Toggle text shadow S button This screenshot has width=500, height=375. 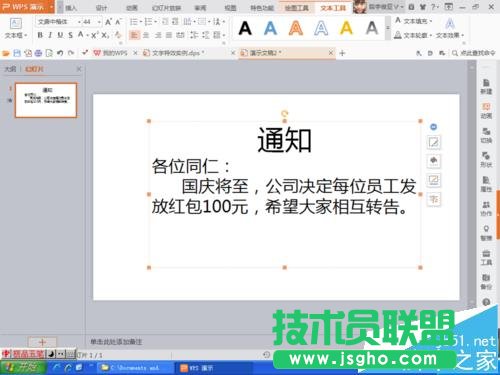70,35
